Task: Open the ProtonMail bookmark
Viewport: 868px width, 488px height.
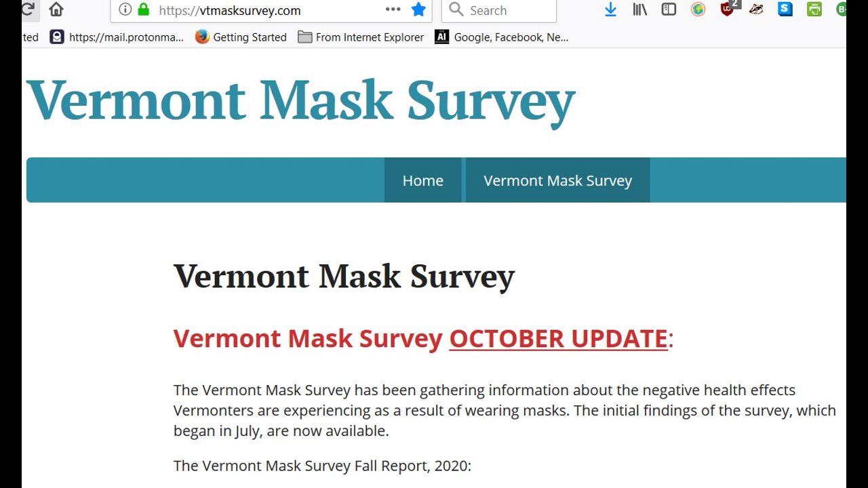Action: click(117, 37)
